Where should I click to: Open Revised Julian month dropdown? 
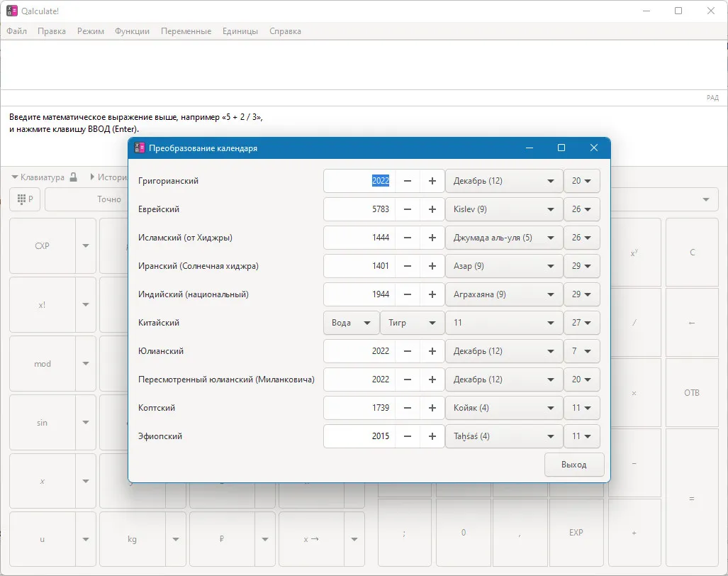coord(504,379)
